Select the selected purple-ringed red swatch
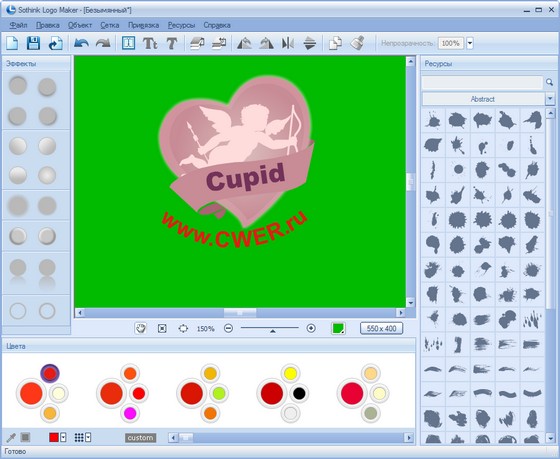This screenshot has height=459, width=560. click(50, 373)
